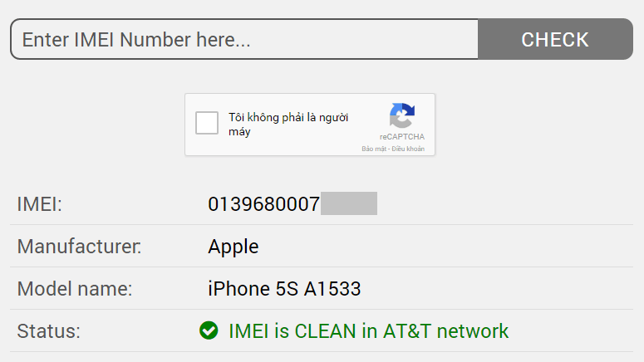The image size is (644, 362).
Task: Select the Manufacturer: row label
Action: (x=80, y=247)
